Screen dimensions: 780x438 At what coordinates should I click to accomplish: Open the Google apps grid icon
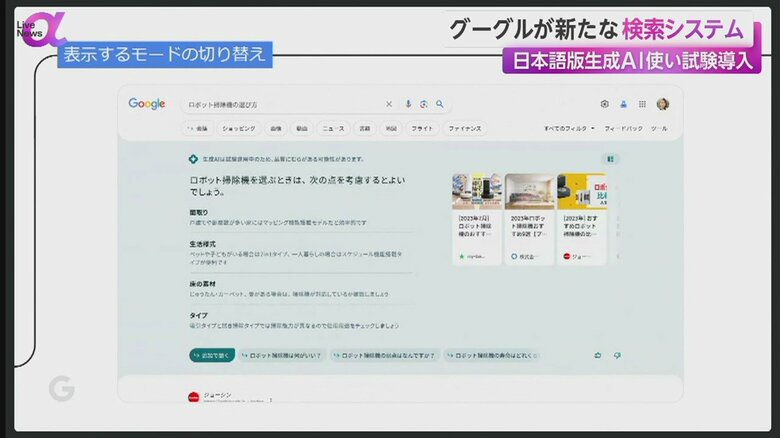642,104
